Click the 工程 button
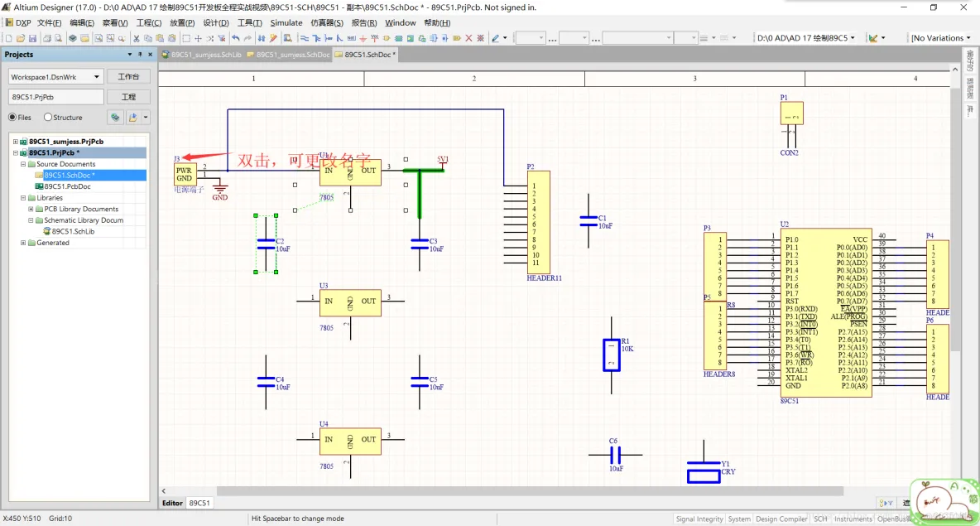Image resolution: width=980 pixels, height=526 pixels. coord(128,97)
